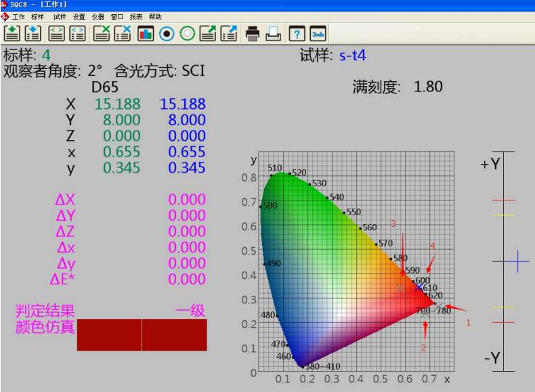Click the blue-arrow export sample icon
This screenshot has width=535, height=392.
tap(229, 33)
